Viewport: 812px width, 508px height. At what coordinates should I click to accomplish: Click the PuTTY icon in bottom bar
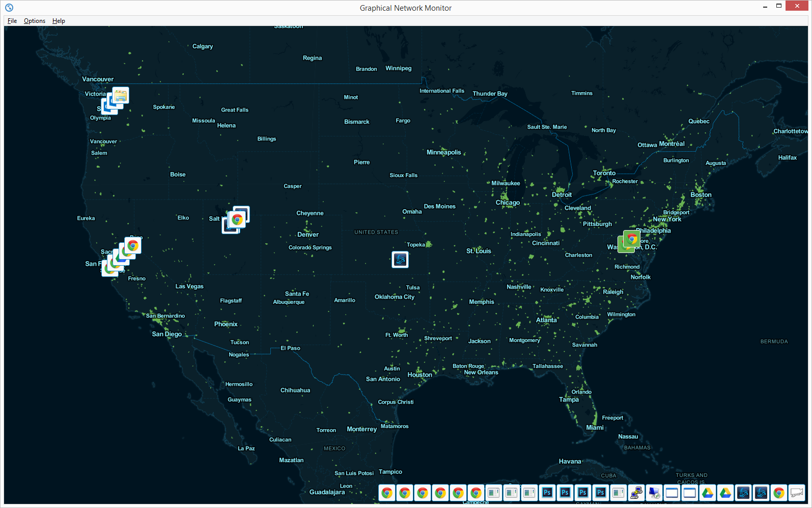(x=636, y=493)
